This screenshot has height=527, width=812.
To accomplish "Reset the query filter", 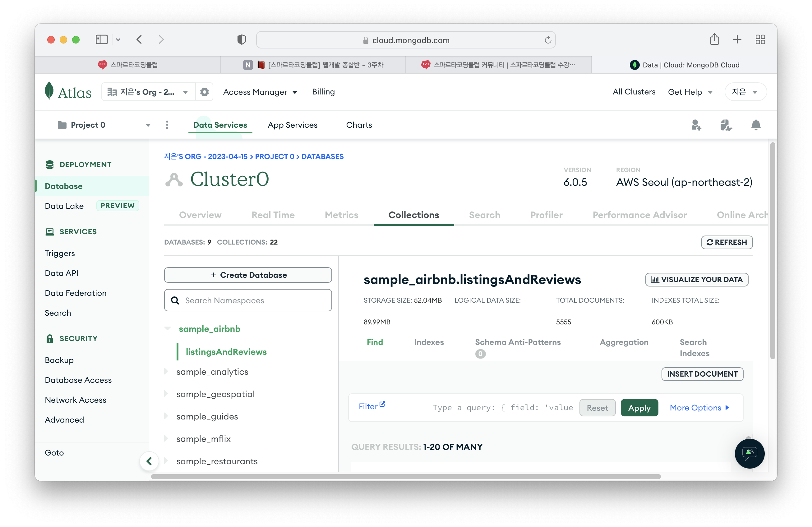I will click(x=597, y=408).
